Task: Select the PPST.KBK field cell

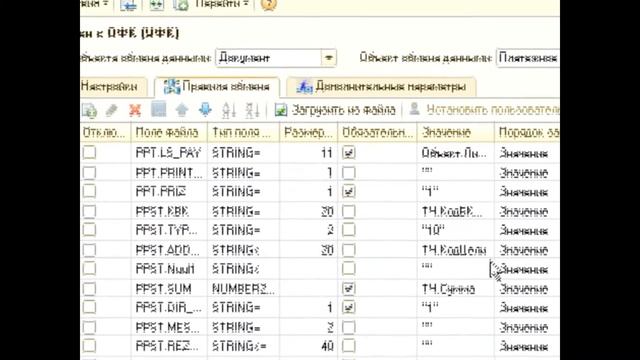Action: (169, 211)
